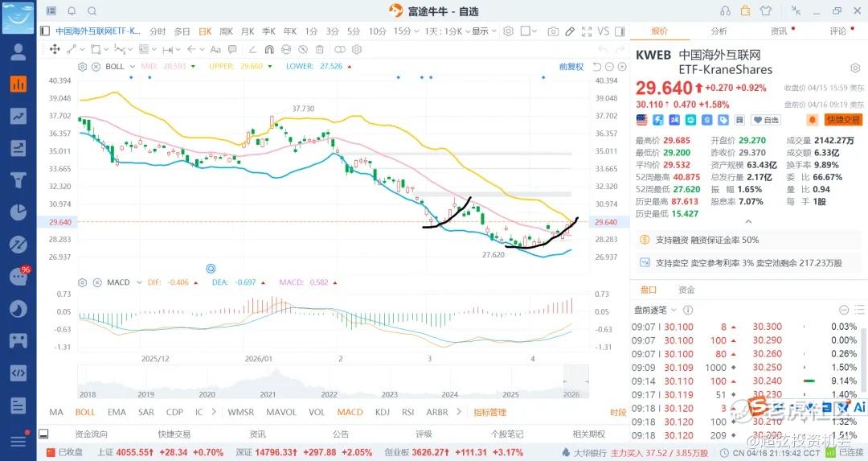Toggle the overlay circles tool

click(340, 49)
